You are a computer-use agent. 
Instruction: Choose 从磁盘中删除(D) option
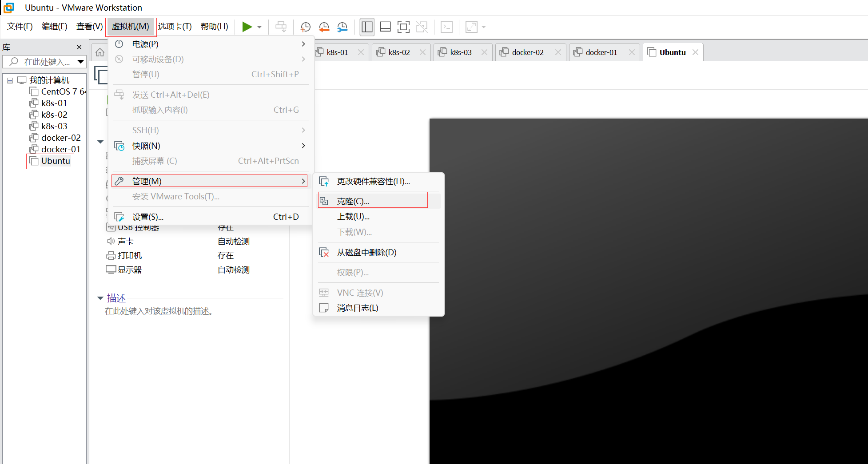[x=379, y=252]
